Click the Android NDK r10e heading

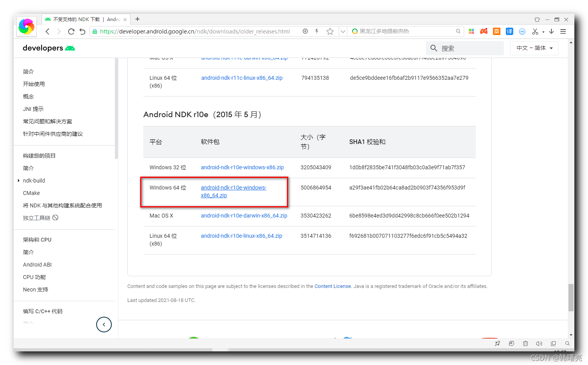[202, 114]
